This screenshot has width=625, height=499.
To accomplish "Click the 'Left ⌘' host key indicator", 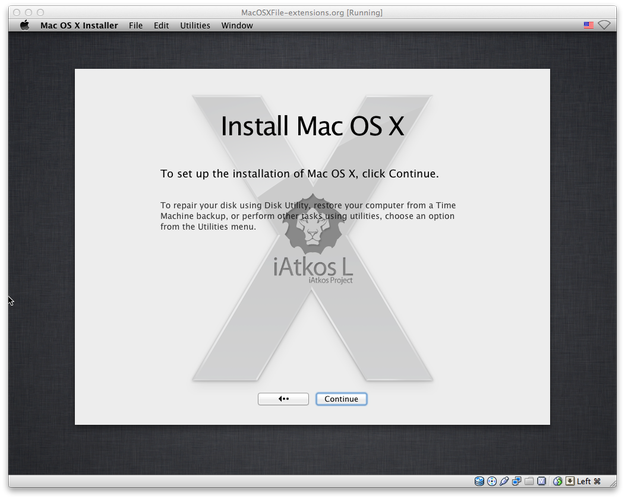I will point(588,481).
